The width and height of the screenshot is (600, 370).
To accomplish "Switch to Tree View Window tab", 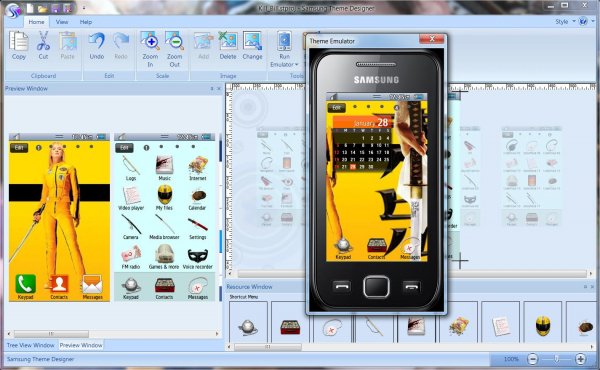I will [31, 345].
